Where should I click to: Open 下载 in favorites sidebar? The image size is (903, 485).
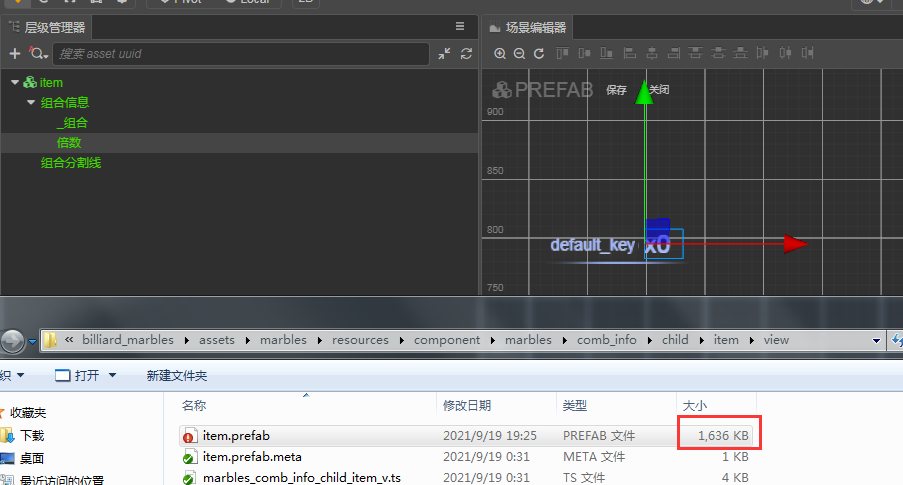click(32, 435)
